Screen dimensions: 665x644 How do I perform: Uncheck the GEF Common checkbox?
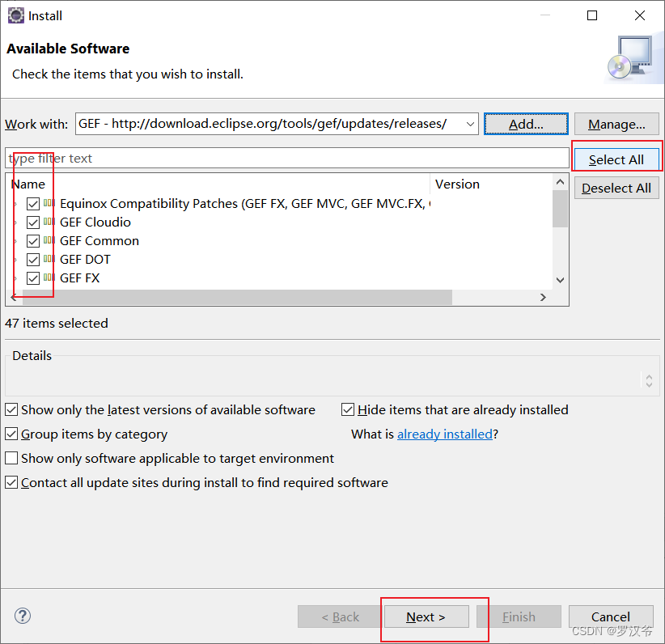[x=33, y=241]
